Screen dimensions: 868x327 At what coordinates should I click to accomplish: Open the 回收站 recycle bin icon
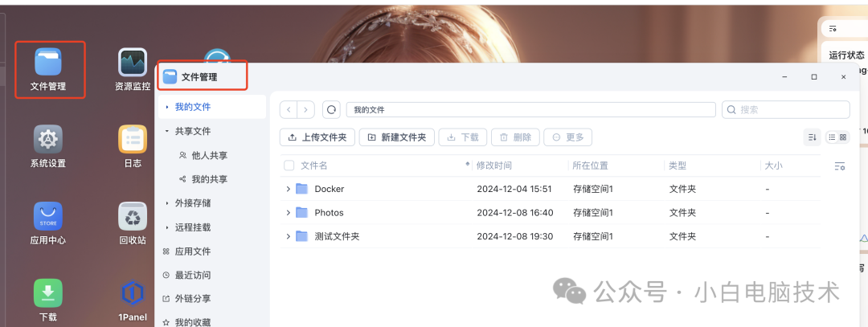pos(133,216)
